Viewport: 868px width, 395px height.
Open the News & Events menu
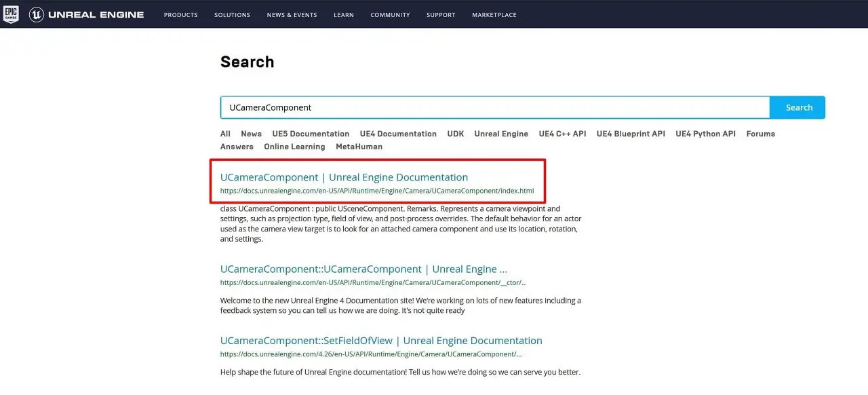coord(292,15)
